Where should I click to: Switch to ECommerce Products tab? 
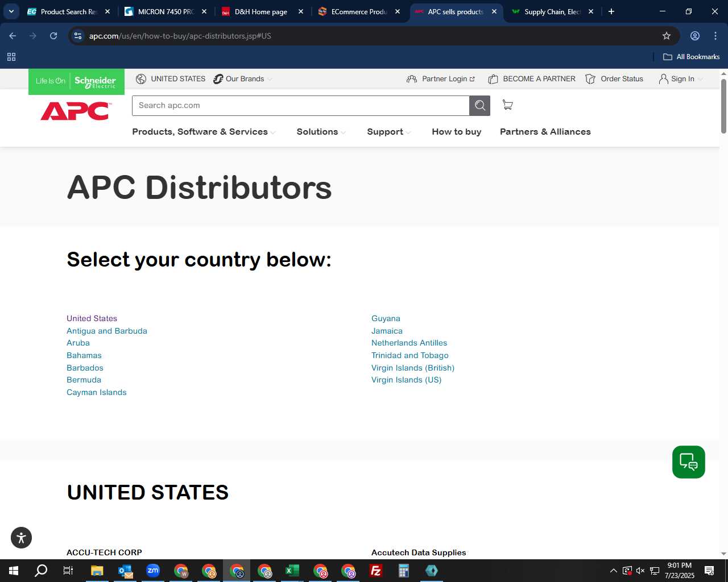point(359,11)
